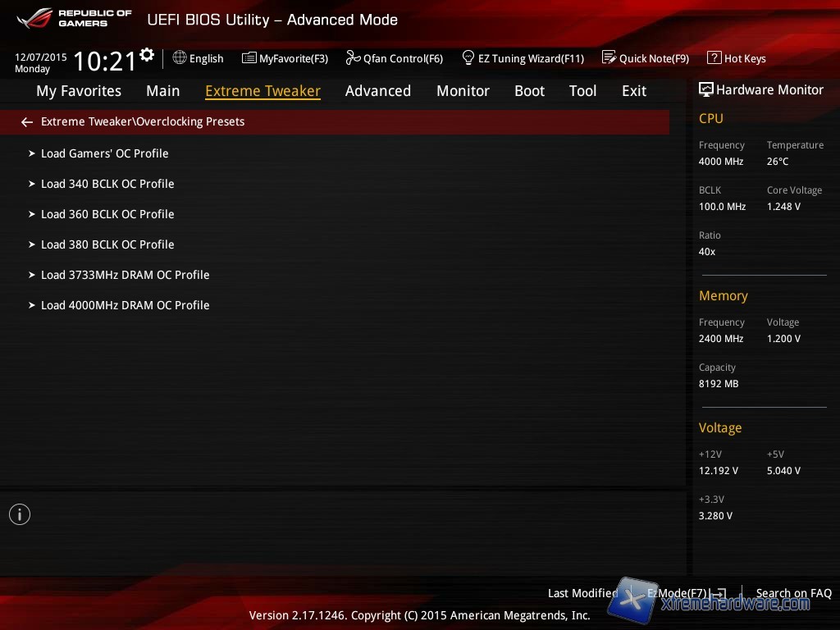The image size is (840, 630).
Task: Launch EZ Tuning Wizard lightbulb icon
Action: click(x=468, y=58)
